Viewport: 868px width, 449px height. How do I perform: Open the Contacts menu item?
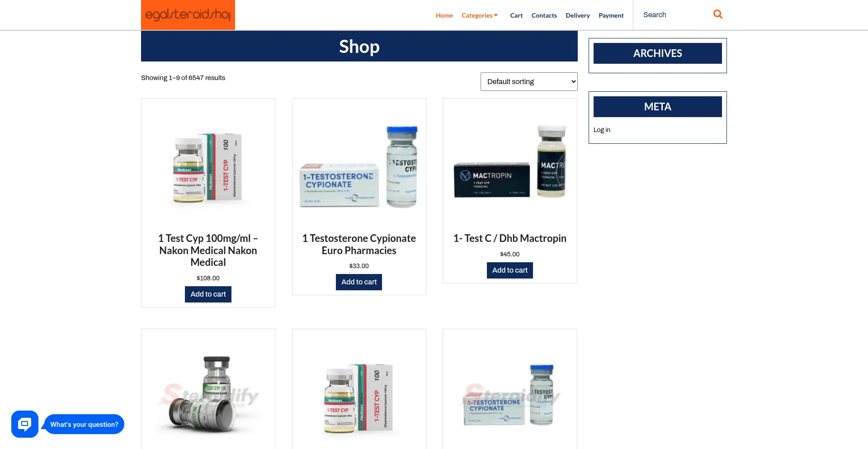[544, 15]
